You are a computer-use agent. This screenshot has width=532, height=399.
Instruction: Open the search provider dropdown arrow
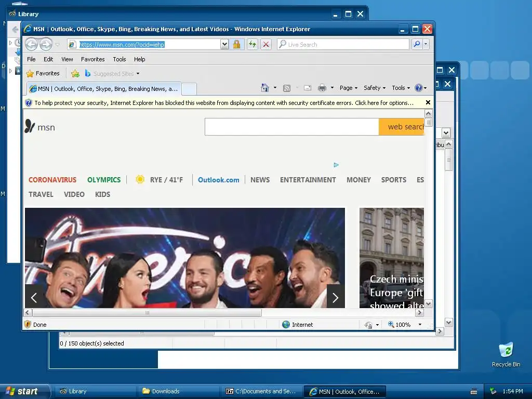tap(425, 44)
